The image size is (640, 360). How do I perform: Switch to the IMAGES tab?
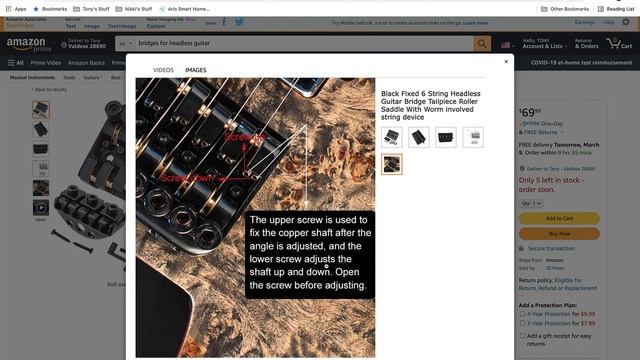[196, 70]
